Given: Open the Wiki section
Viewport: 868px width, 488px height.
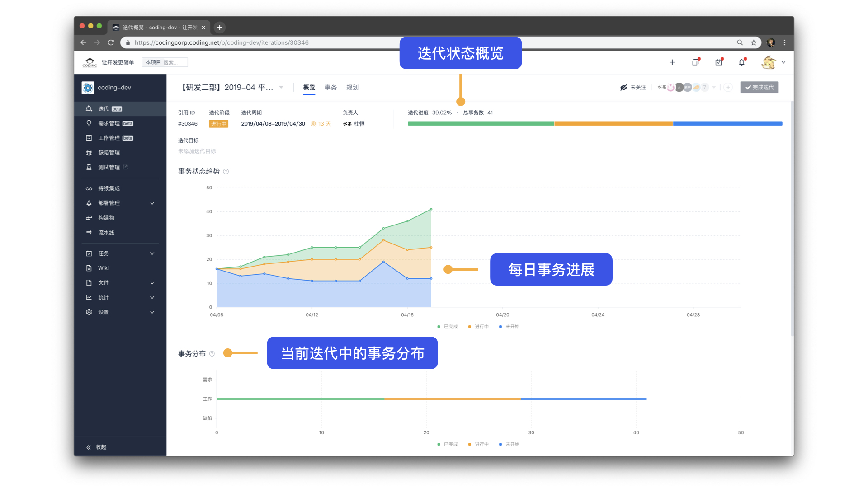Looking at the screenshot, I should (x=103, y=268).
